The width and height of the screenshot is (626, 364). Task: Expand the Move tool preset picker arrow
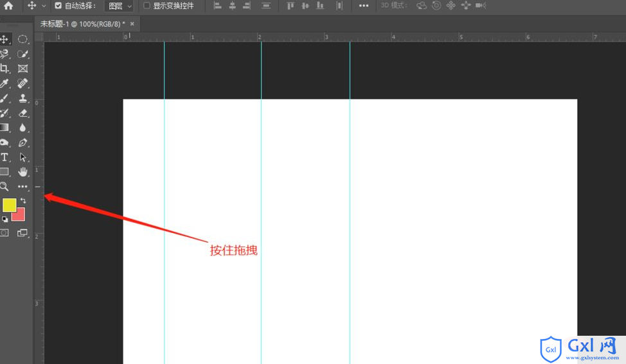tap(44, 6)
